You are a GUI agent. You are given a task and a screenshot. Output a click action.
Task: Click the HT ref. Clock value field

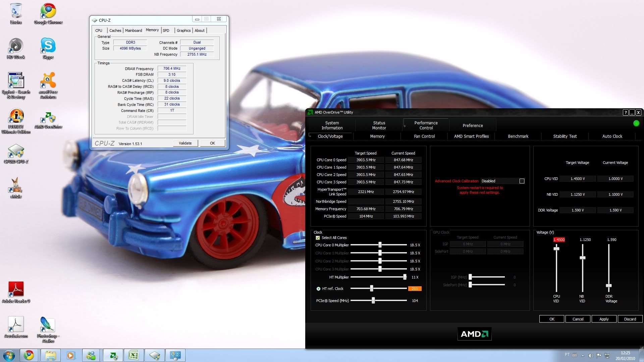coord(415,289)
